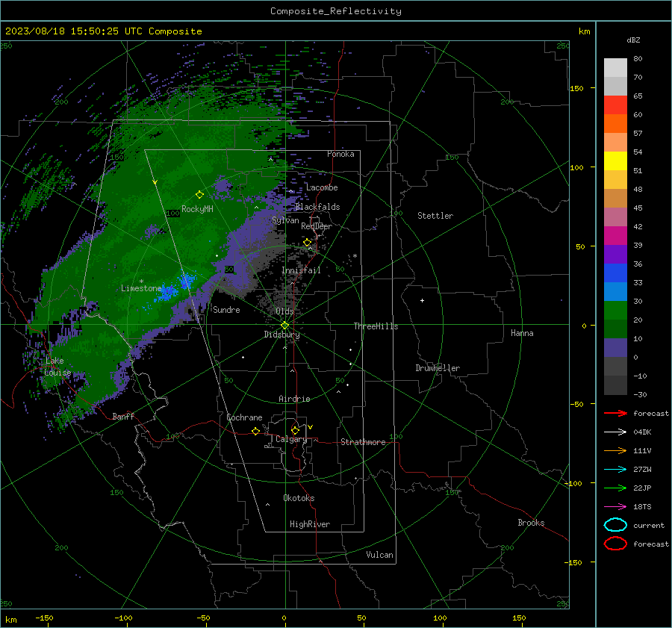Image resolution: width=672 pixels, height=628 pixels.
Task: Click the ThreeHills label
Action: tap(376, 326)
